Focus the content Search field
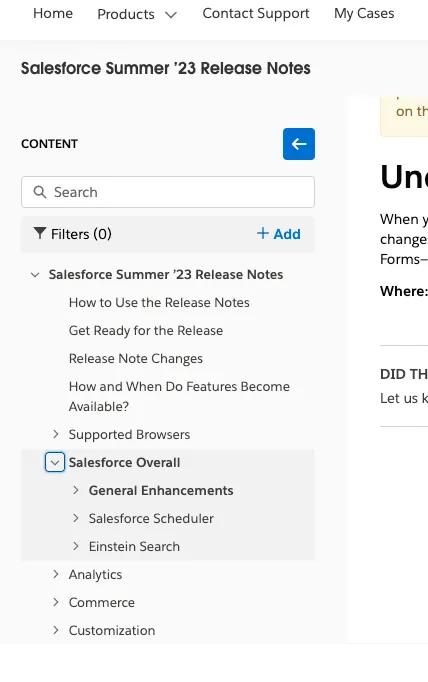 [168, 192]
